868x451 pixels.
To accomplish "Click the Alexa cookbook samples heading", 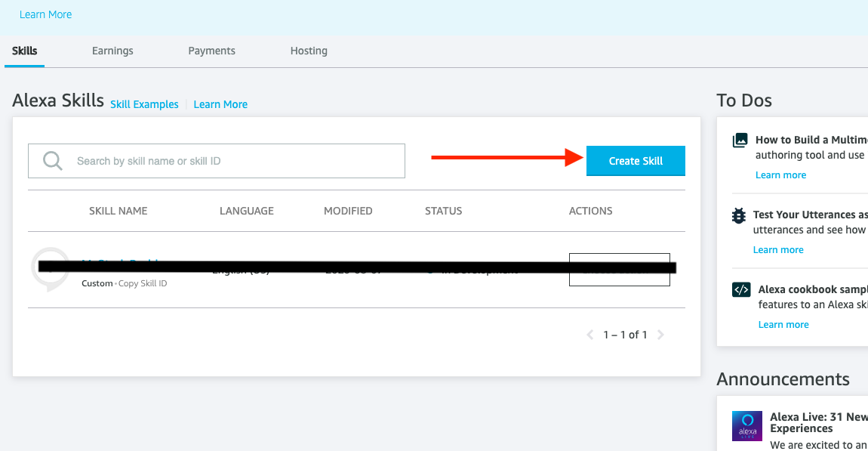I will click(x=813, y=289).
